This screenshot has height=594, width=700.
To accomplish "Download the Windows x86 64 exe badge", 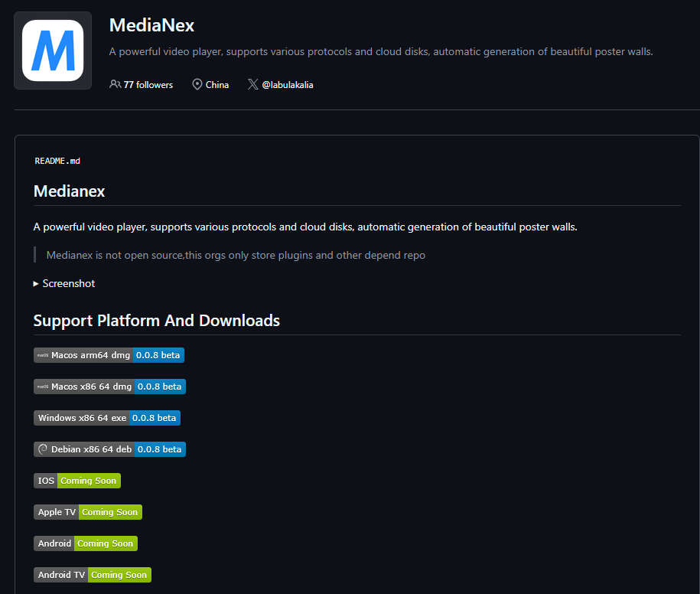I will tap(107, 418).
